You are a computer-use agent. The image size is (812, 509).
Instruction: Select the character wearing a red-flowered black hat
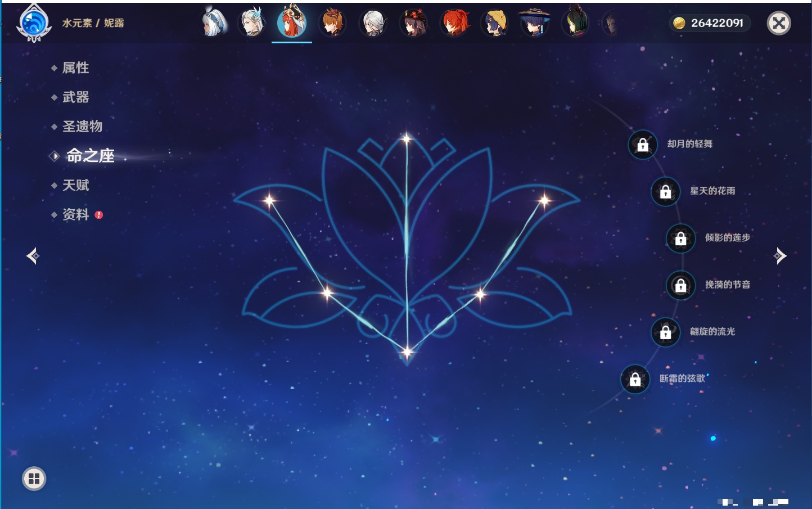tap(413, 23)
